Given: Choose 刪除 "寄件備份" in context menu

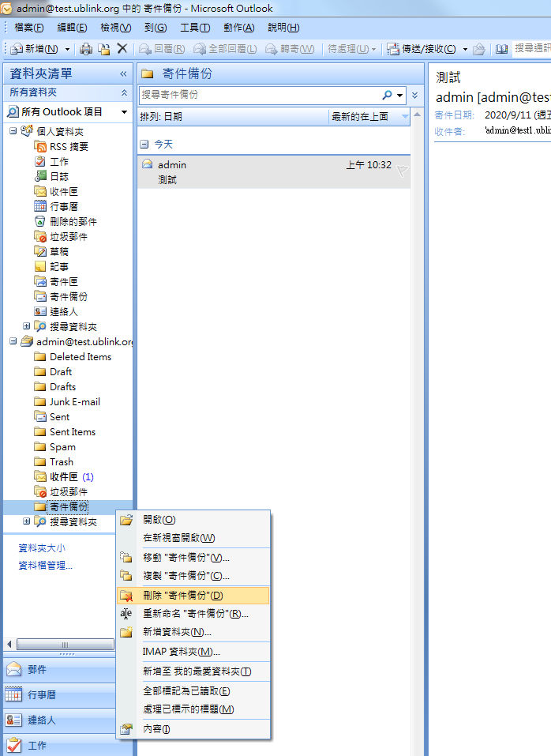Looking at the screenshot, I should coord(182,596).
